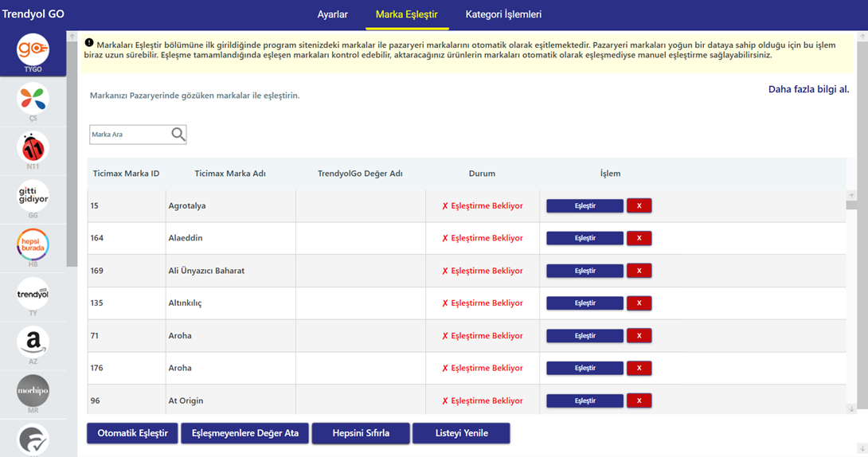Click Eşleştir for Alaeddin
Image resolution: width=868 pixels, height=457 pixels.
[x=585, y=238]
